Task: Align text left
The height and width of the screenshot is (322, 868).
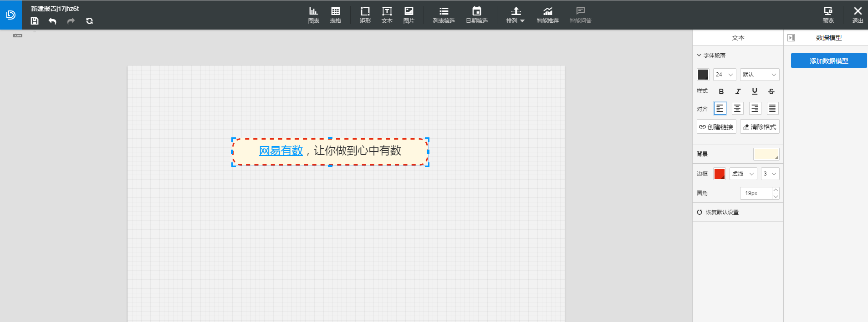Action: tap(720, 108)
